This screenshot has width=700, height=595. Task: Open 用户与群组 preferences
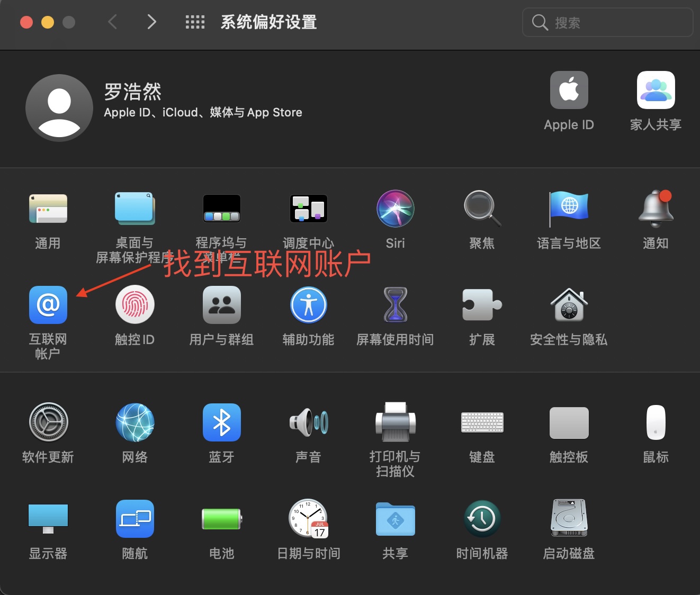click(221, 305)
